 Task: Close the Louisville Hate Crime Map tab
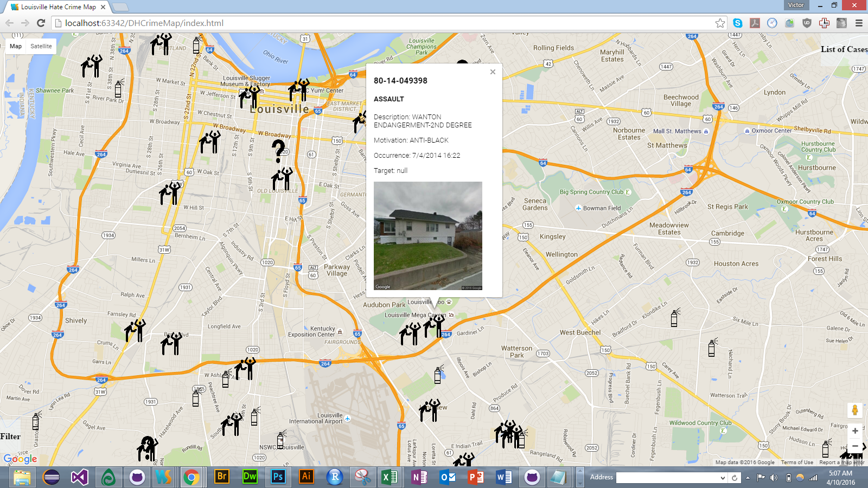pos(103,7)
